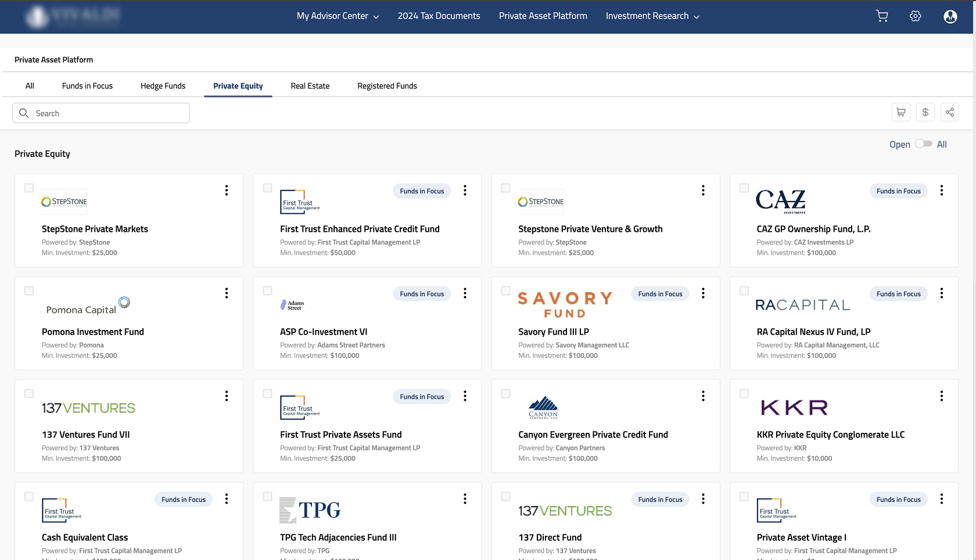The width and height of the screenshot is (976, 560).
Task: Open the shopping cart in the top navigation
Action: (x=882, y=16)
